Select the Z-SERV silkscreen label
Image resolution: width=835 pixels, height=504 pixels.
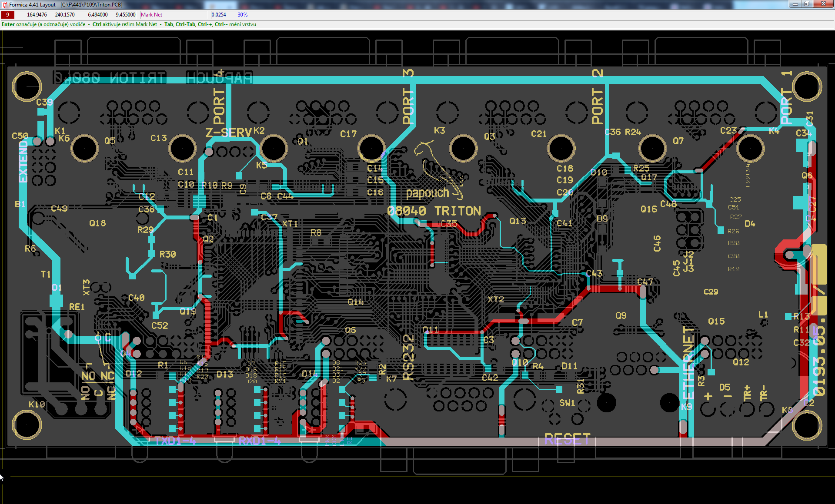229,133
